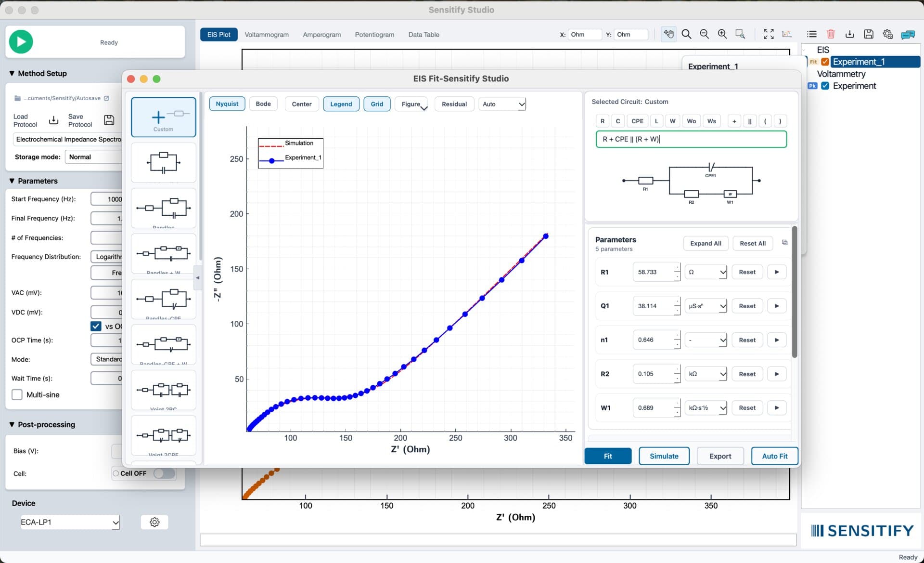
Task: Open W1 unit dropdown kΩ·s½
Action: [x=706, y=408]
